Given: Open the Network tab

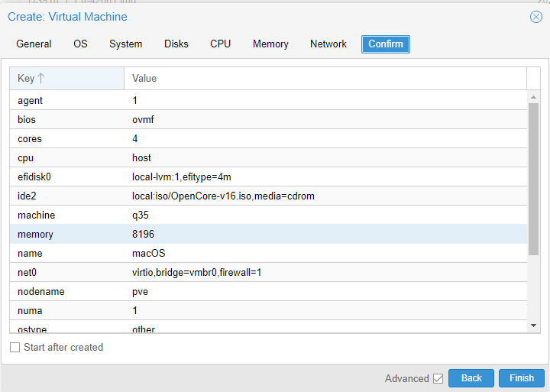Looking at the screenshot, I should 328,44.
